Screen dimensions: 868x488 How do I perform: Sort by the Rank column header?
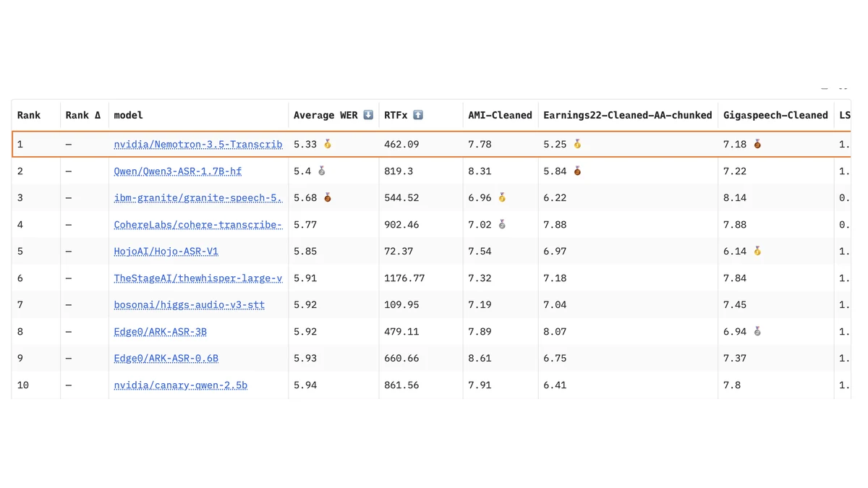29,115
